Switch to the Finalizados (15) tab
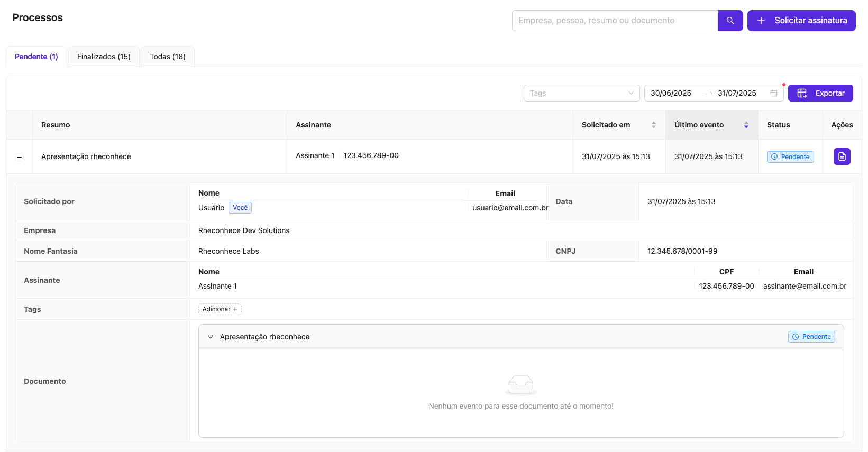868x452 pixels. (x=104, y=57)
